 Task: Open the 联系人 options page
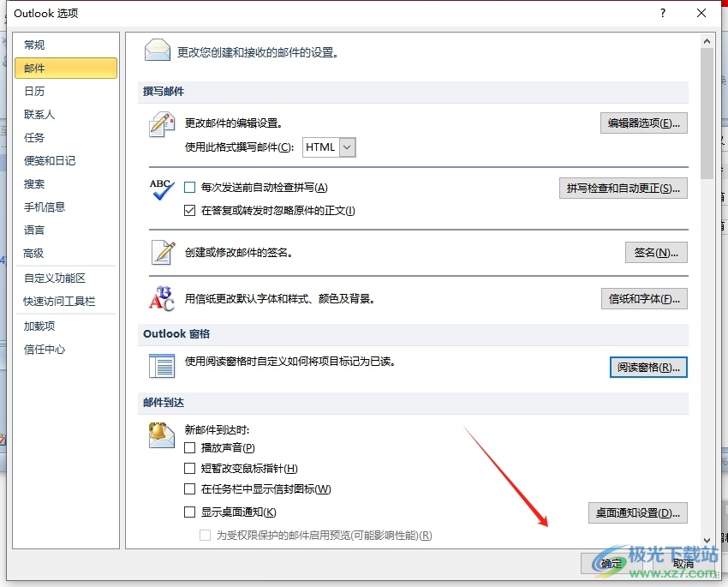[x=66, y=114]
